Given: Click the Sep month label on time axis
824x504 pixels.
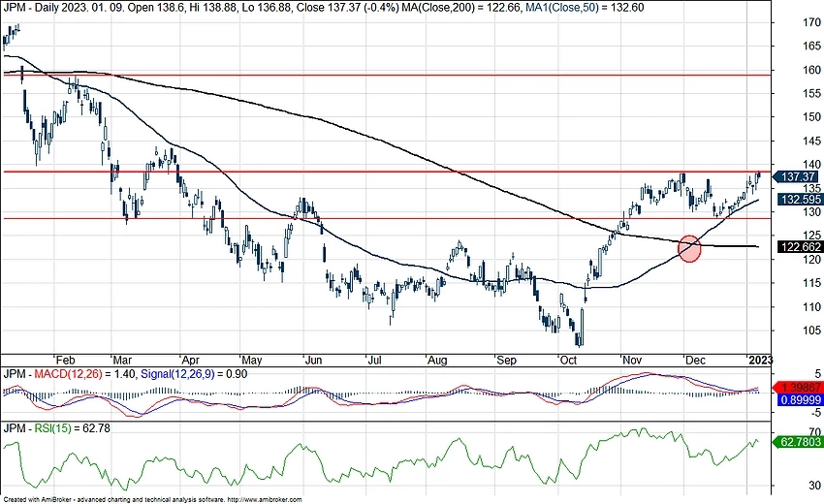Looking at the screenshot, I should tap(507, 361).
